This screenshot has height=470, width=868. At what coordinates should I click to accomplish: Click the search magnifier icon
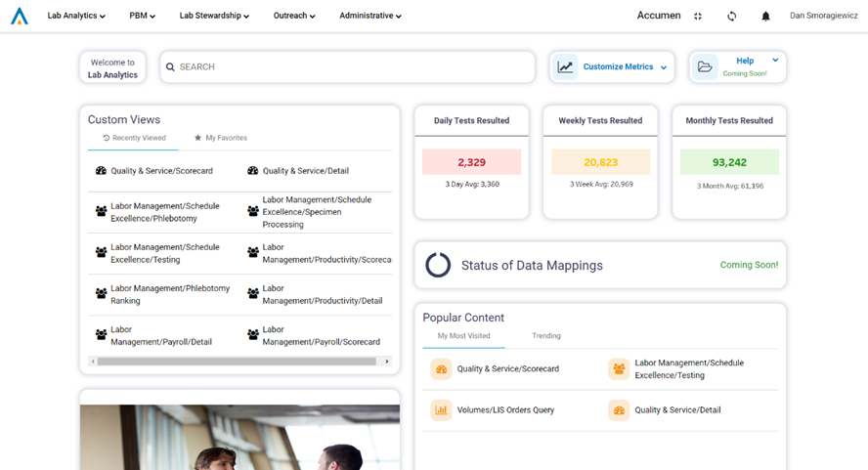pyautogui.click(x=170, y=67)
